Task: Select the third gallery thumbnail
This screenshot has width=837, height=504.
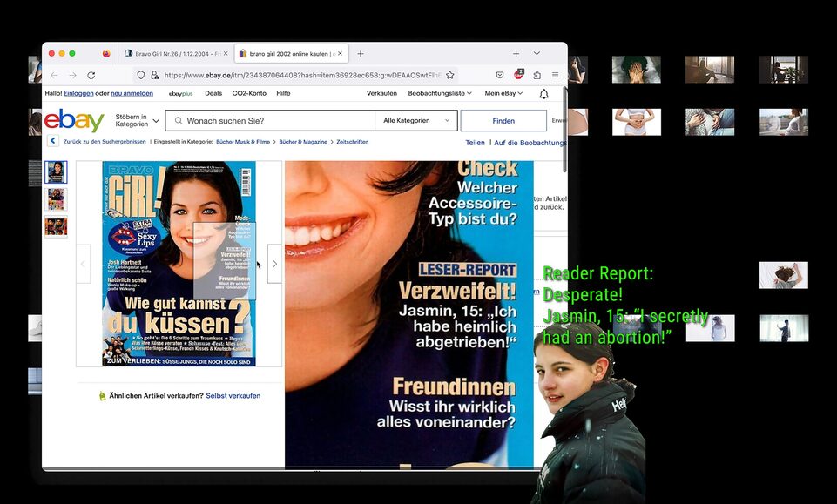Action: tap(56, 226)
